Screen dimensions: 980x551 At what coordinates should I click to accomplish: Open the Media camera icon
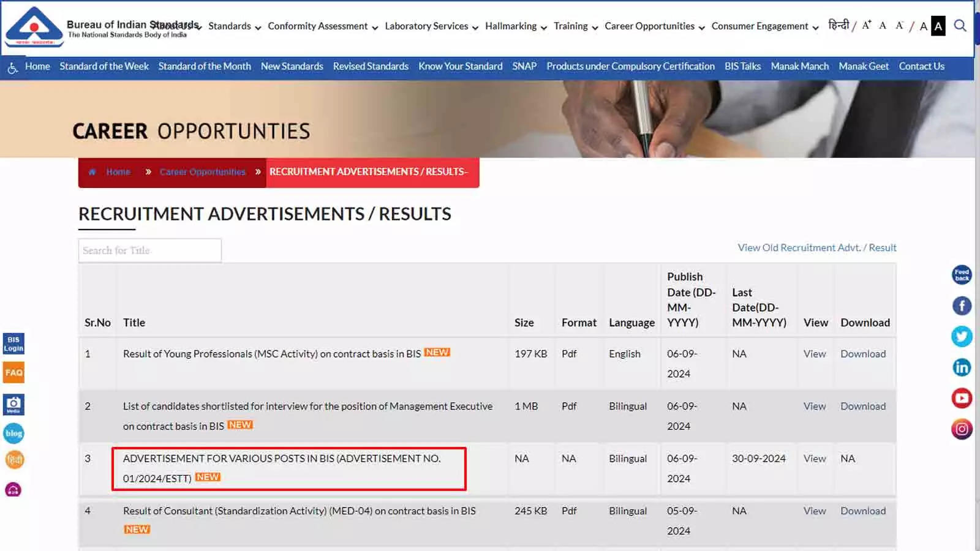pos(13,404)
